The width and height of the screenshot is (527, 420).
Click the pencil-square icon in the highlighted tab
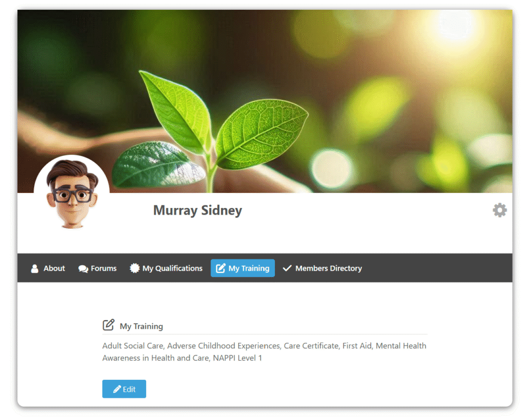220,268
